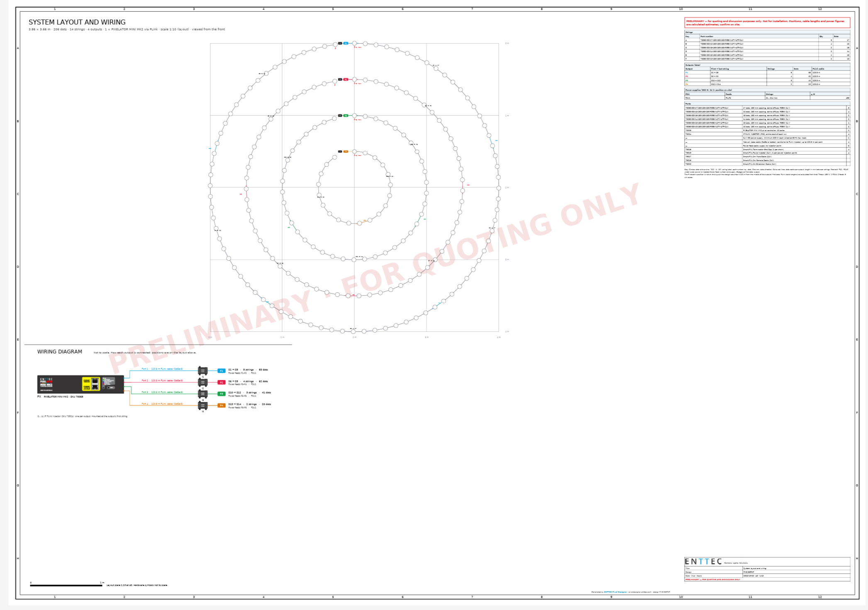Click the P4 row in Outputs table

[767, 84]
